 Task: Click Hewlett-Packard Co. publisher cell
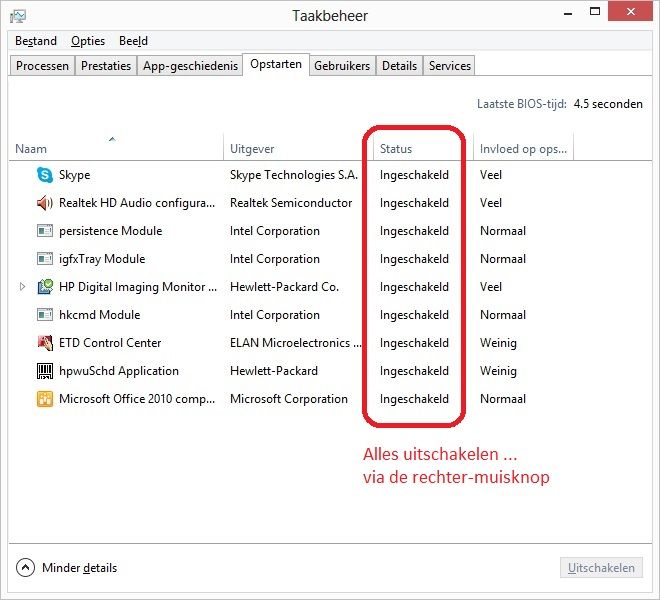(284, 287)
